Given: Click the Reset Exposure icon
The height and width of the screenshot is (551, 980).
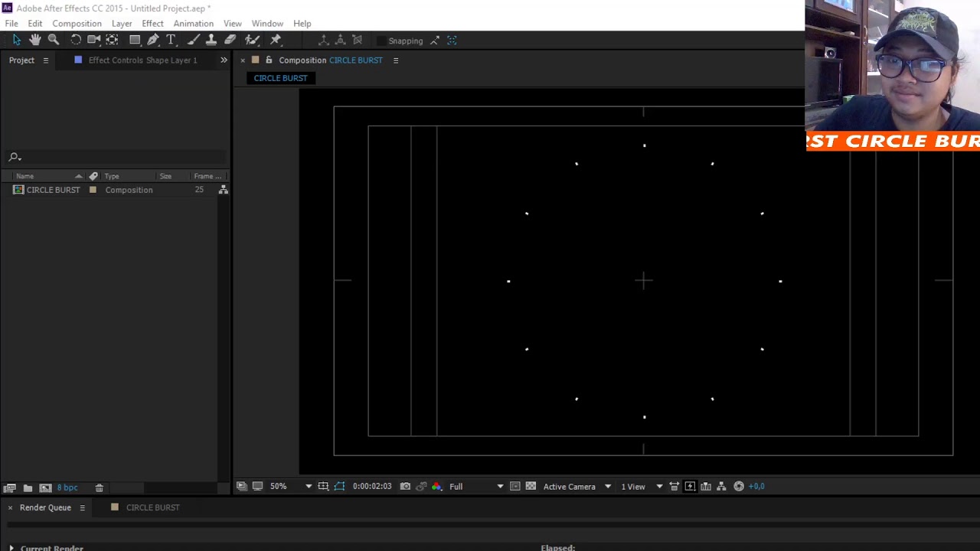Looking at the screenshot, I should [x=739, y=486].
